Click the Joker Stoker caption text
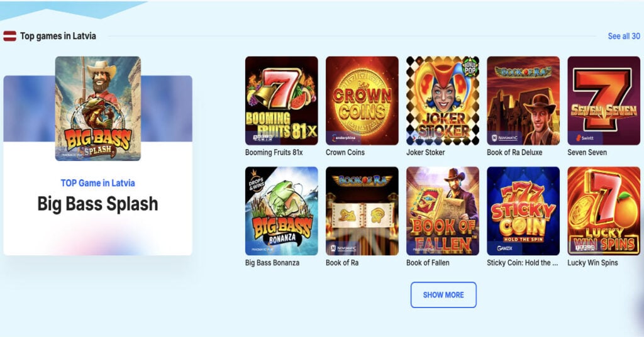This screenshot has width=644, height=337. (426, 152)
